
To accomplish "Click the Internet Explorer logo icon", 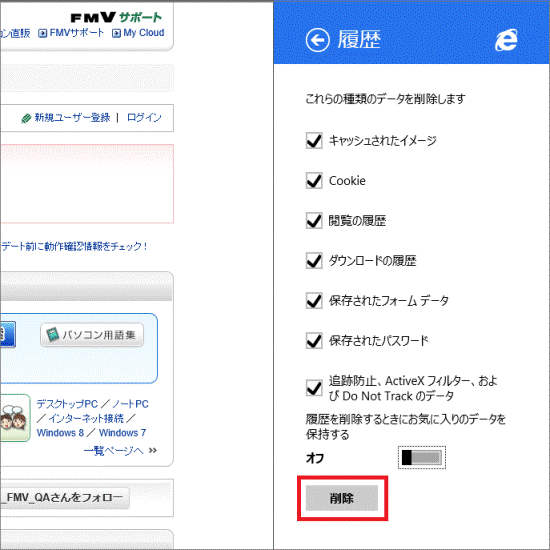I will [x=506, y=40].
